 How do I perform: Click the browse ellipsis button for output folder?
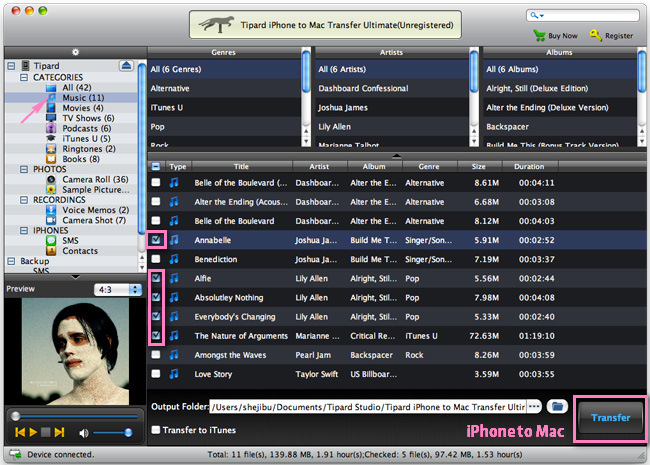point(534,407)
